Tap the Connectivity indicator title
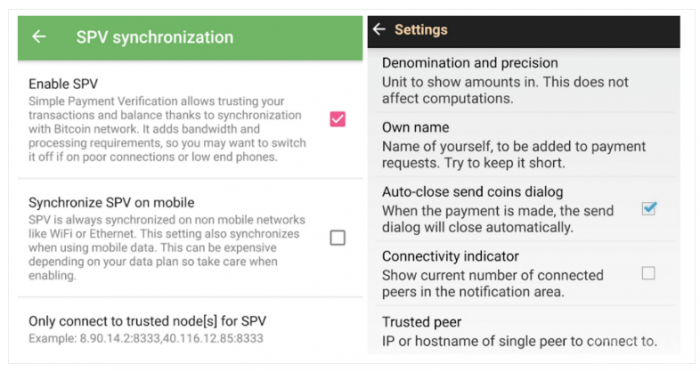700x372 pixels. (450, 256)
